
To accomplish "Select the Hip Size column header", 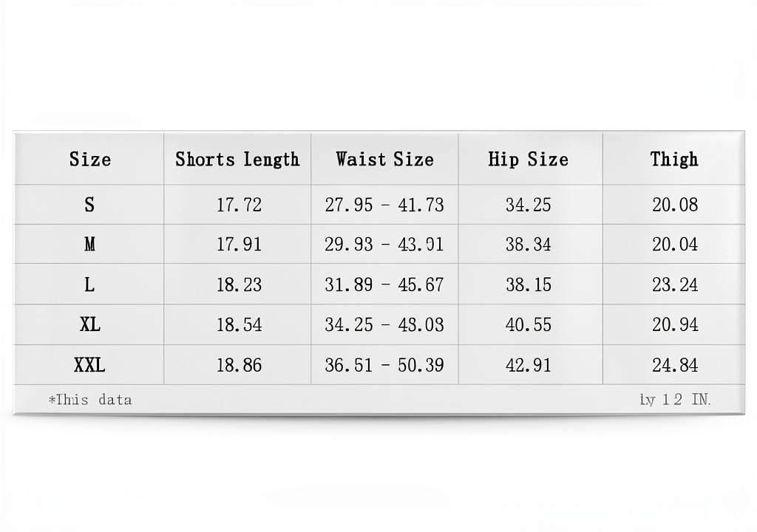I will (528, 160).
